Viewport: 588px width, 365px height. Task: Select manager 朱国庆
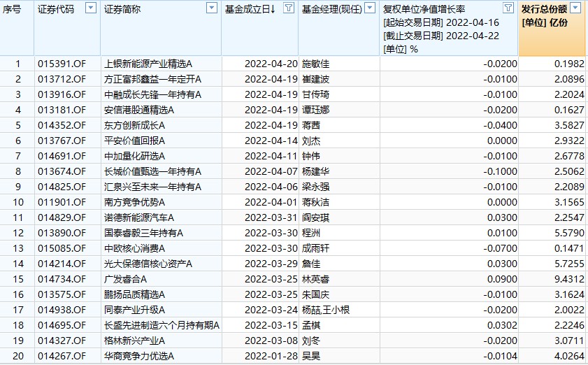316,294
